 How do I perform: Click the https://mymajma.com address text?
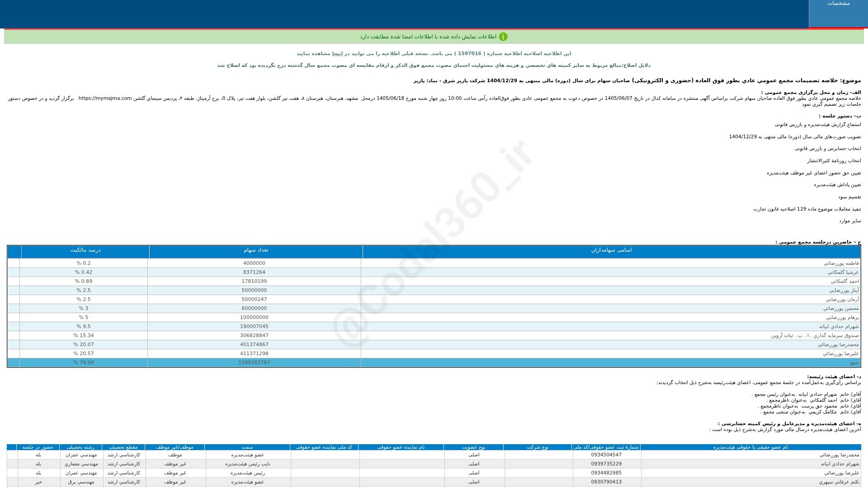coord(105,99)
